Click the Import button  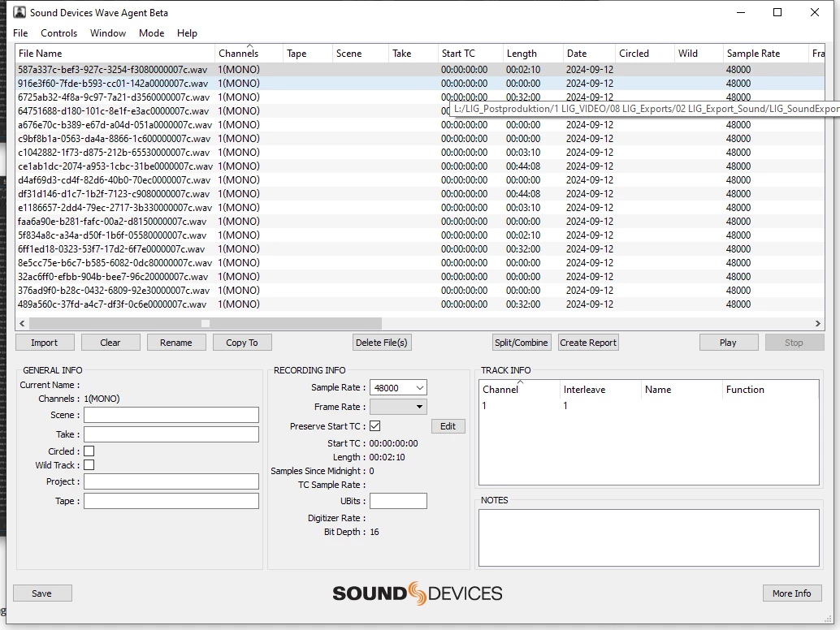click(45, 343)
